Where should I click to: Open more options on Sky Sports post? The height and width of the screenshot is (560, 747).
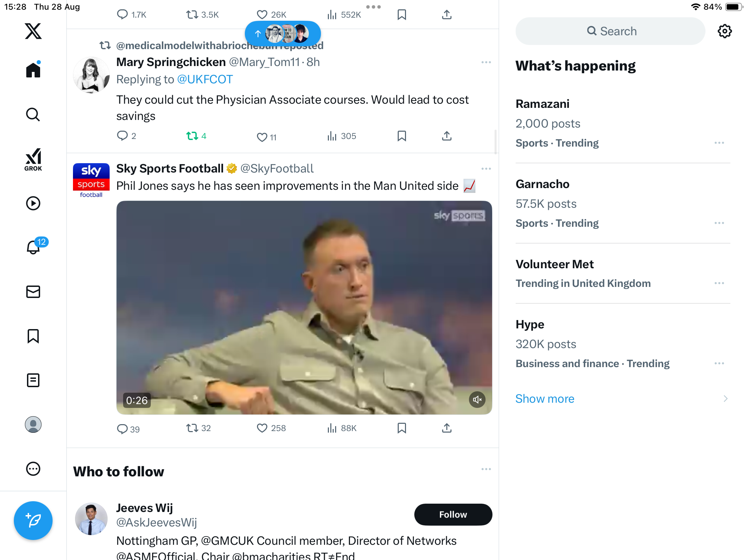click(x=486, y=169)
